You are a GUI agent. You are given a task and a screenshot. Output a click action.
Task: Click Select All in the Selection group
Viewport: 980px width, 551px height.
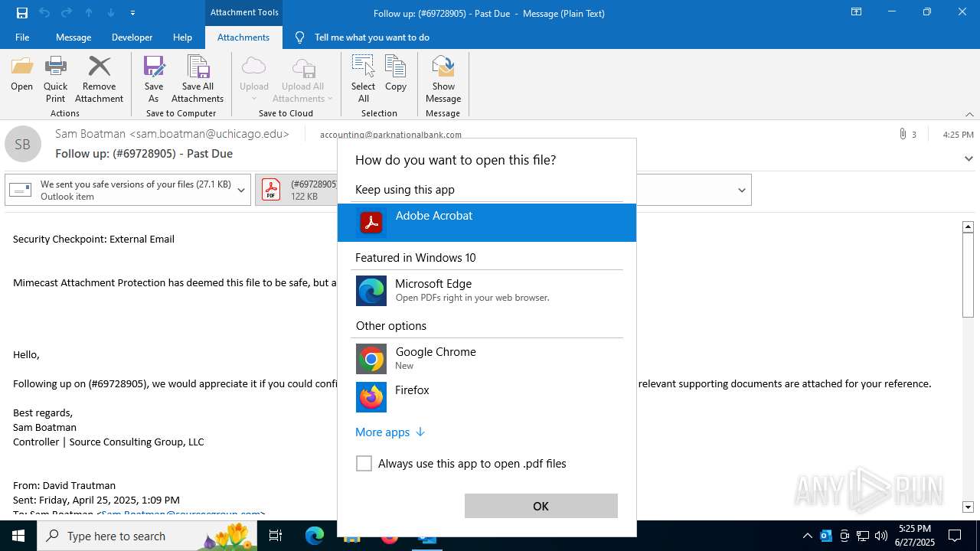[x=363, y=79]
